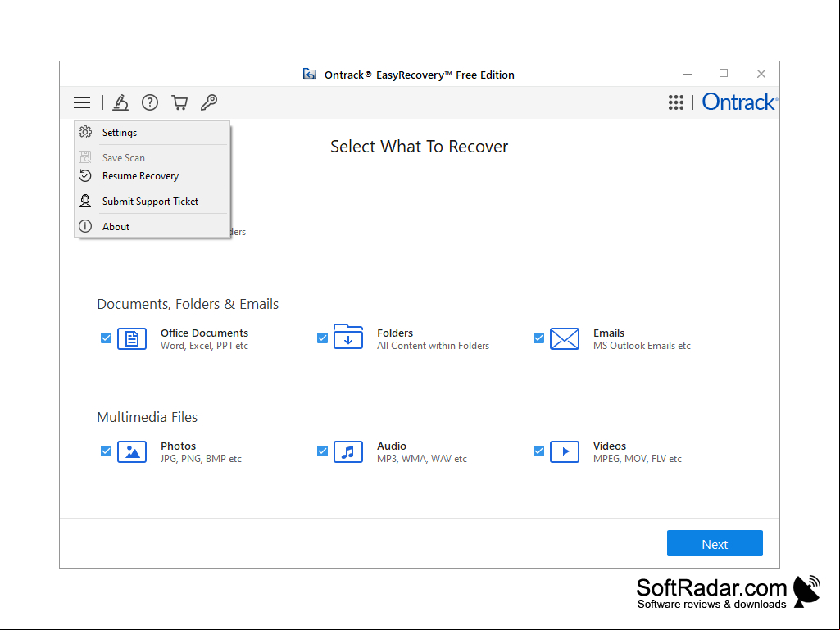Click the Next button
The image size is (840, 630).
click(x=715, y=543)
